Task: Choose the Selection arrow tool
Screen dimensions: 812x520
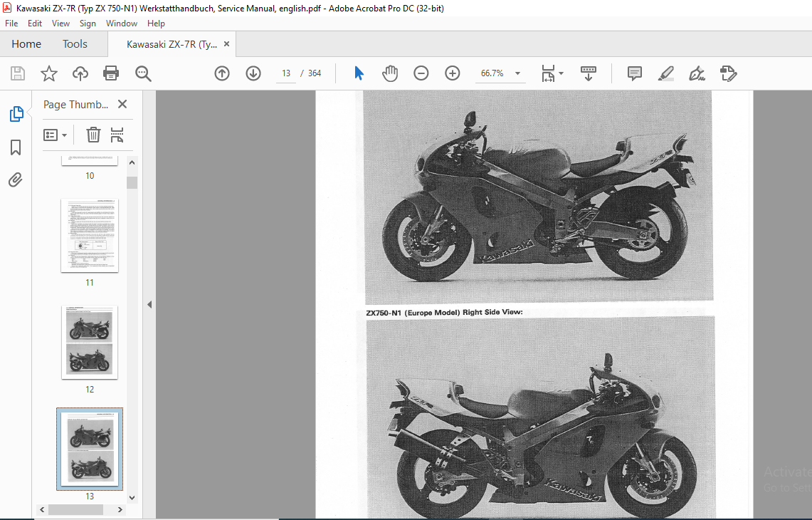Action: pos(359,73)
